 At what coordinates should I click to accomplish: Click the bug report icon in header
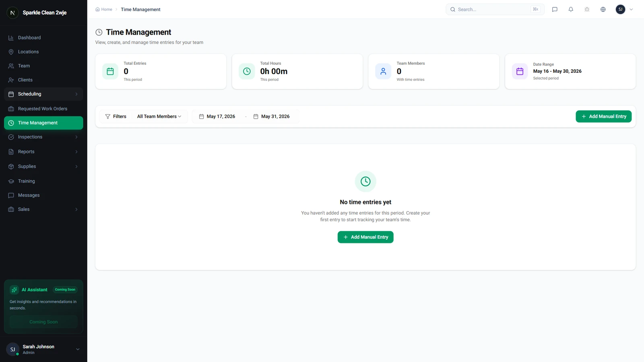(x=587, y=9)
